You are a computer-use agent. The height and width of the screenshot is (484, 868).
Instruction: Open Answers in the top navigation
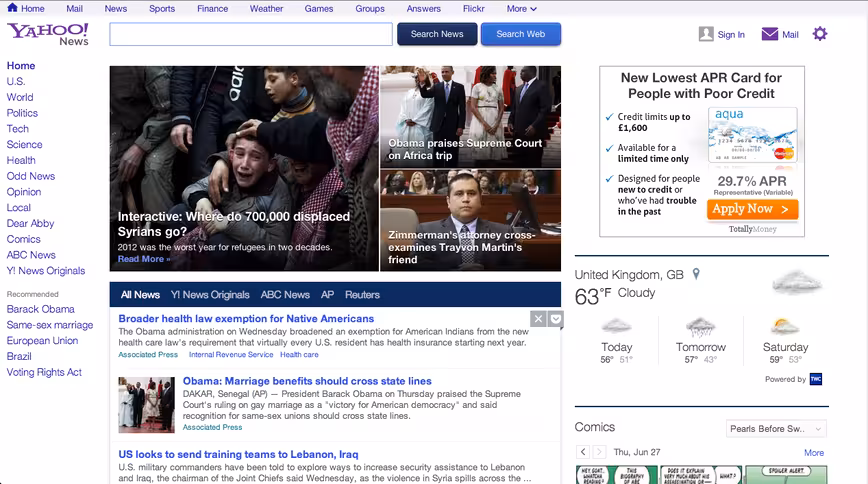tap(423, 9)
